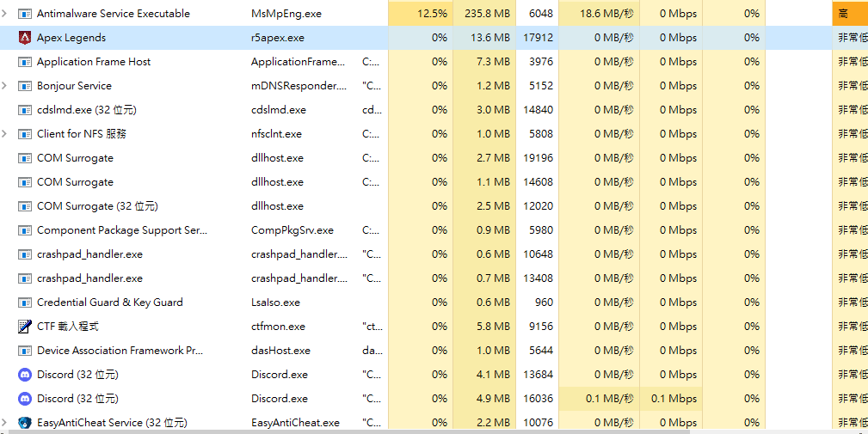The width and height of the screenshot is (868, 434).
Task: Click the cdslmd.exe (32 位元) row icon
Action: click(x=25, y=110)
